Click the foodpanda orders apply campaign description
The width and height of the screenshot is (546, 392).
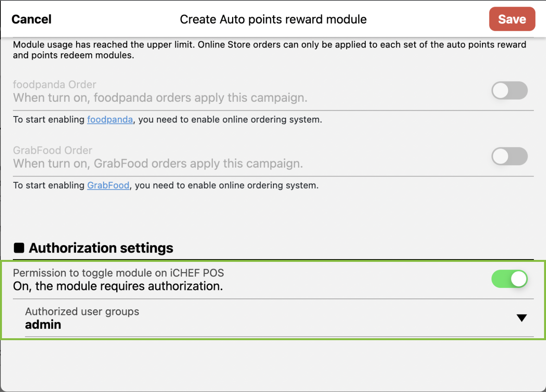pos(160,98)
